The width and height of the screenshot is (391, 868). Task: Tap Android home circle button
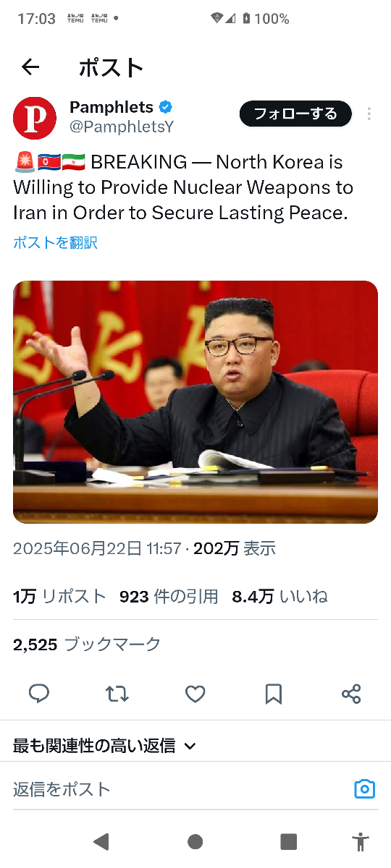pos(195,841)
